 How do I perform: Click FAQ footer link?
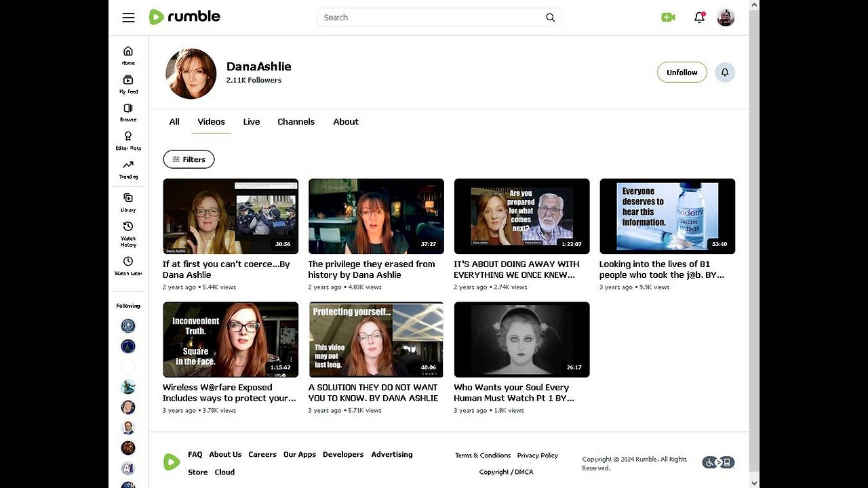pyautogui.click(x=195, y=455)
